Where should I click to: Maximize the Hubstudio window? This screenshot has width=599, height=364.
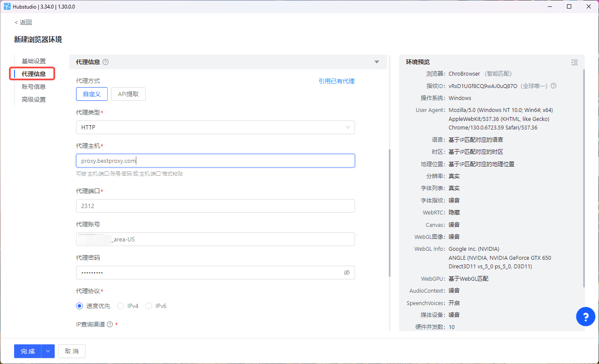[x=569, y=6]
